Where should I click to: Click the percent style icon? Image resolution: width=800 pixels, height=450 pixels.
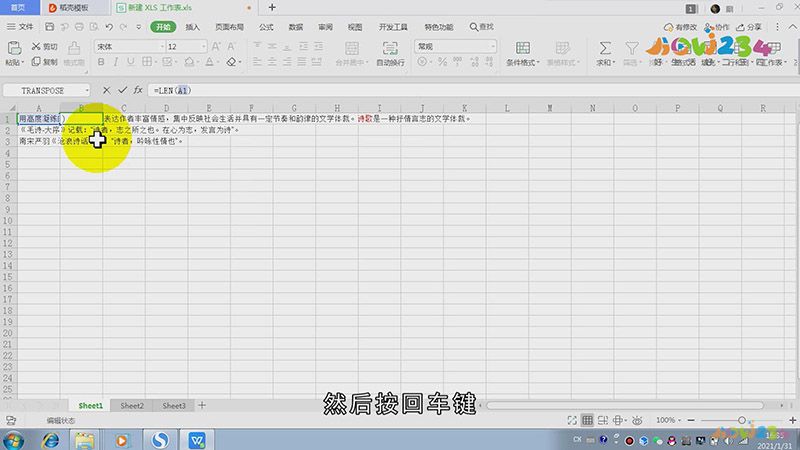tap(442, 62)
